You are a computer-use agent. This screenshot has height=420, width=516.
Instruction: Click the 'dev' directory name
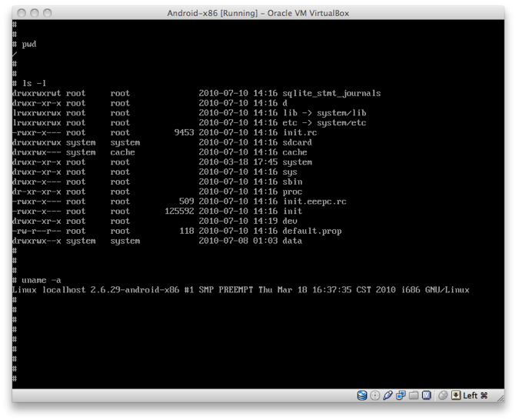290,222
